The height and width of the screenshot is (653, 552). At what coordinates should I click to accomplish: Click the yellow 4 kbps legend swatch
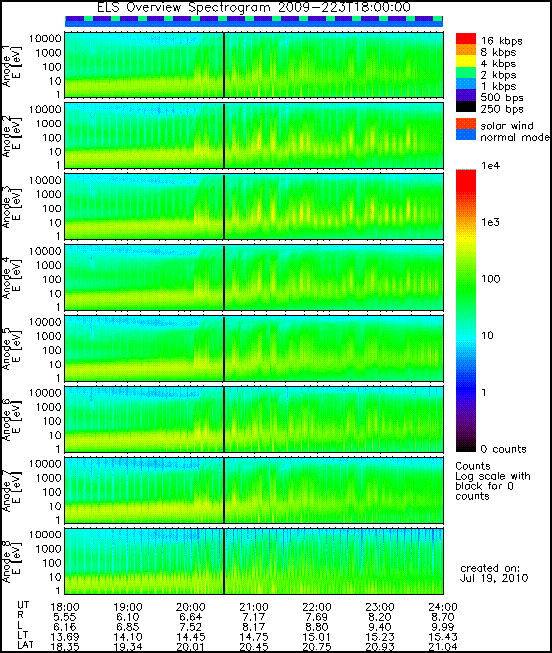point(465,61)
